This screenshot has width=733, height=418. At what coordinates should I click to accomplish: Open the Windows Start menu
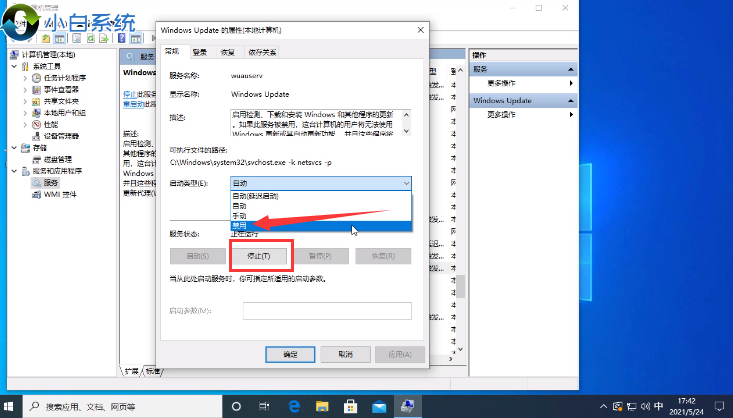tap(8, 406)
